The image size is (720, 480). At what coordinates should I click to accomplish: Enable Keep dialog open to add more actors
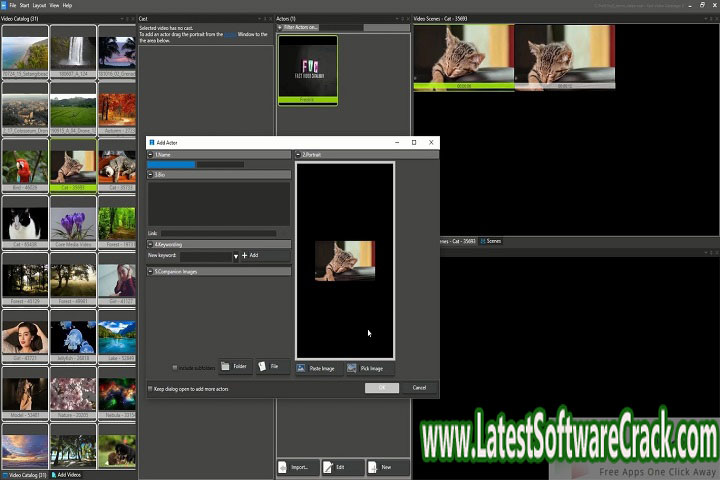tap(151, 388)
